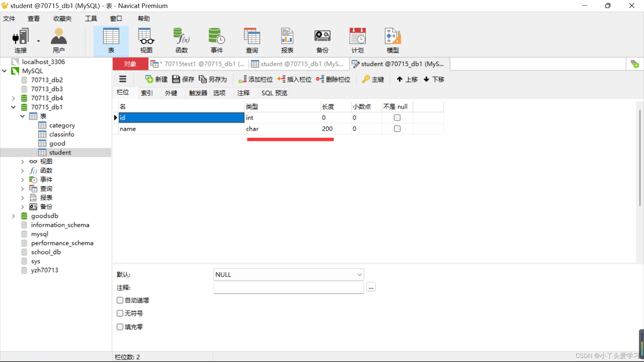This screenshot has width=644, height=362.
Task: Open the 模型 (Model) toolbar icon
Action: coord(393,41)
